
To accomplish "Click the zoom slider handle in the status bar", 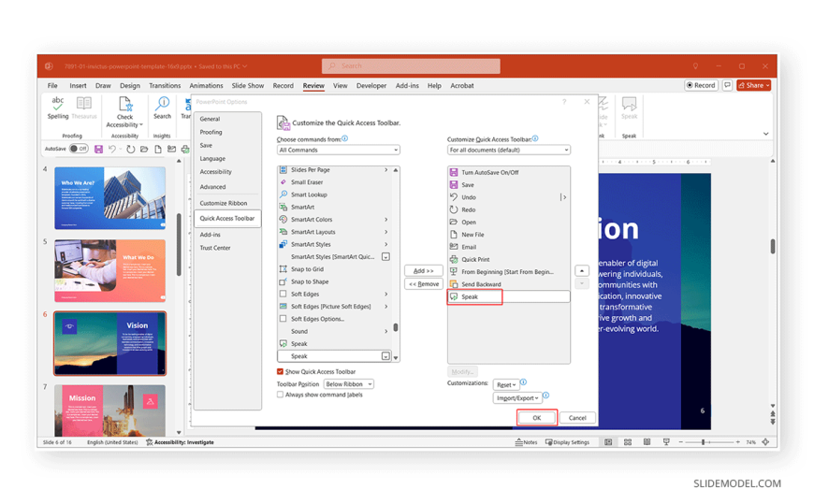I will click(x=703, y=442).
